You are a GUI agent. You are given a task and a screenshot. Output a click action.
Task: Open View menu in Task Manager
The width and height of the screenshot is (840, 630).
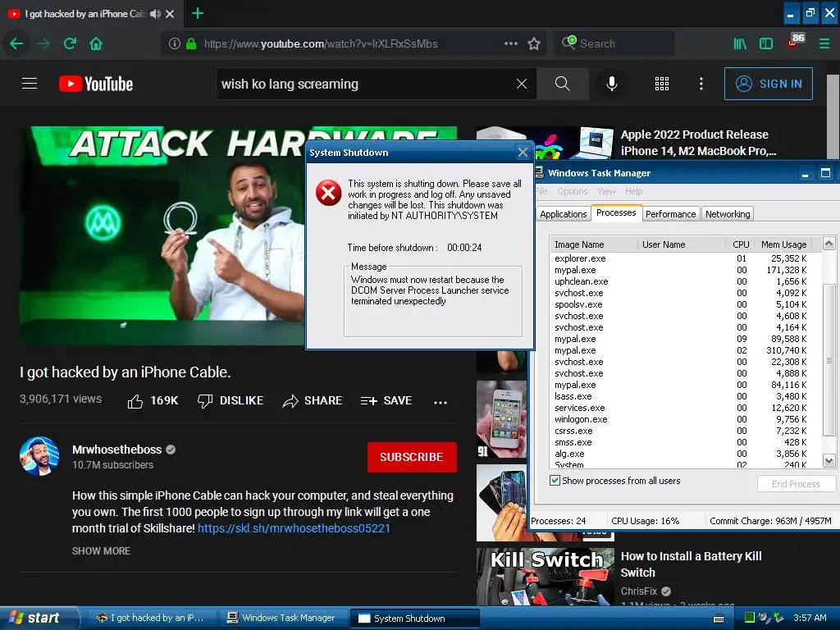[606, 191]
